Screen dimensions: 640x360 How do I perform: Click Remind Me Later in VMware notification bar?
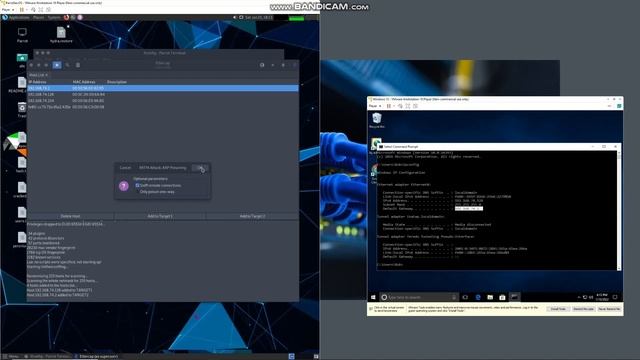[x=583, y=309]
